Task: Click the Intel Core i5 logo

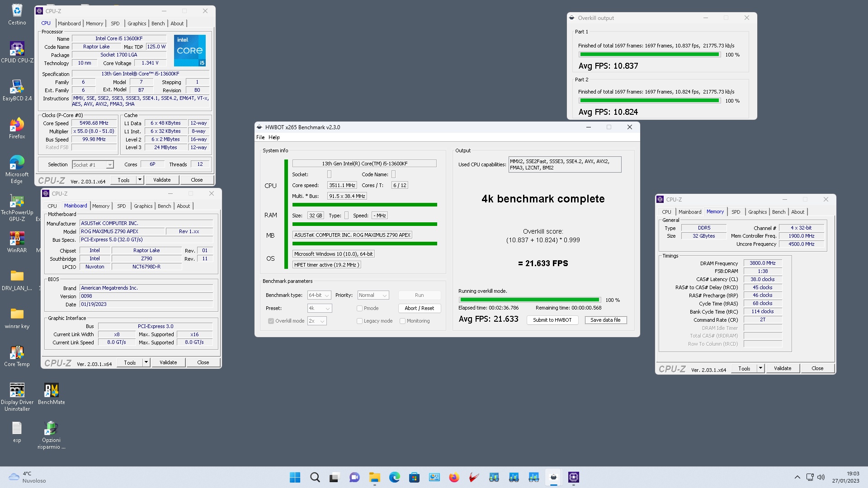Action: (x=190, y=51)
